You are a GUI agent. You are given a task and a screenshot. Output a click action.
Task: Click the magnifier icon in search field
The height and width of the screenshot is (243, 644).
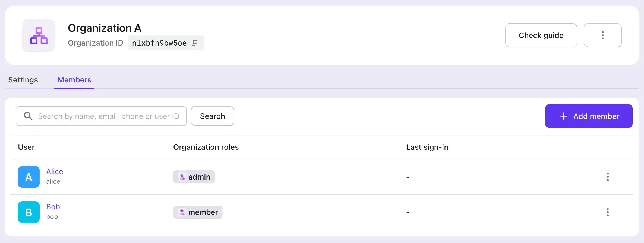click(x=28, y=116)
